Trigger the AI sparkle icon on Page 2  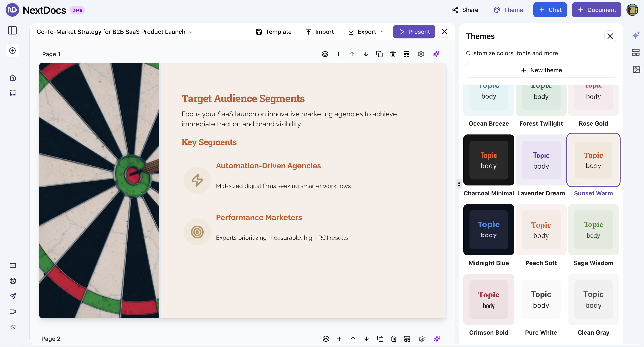tap(437, 339)
